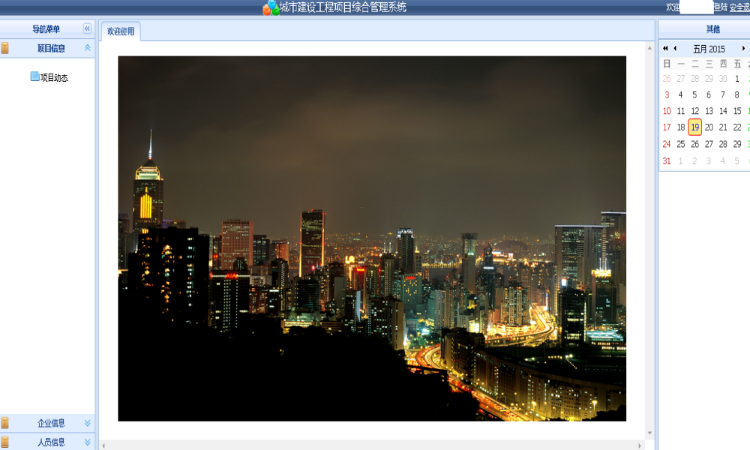Go to previous month in calendar
The image size is (750, 450).
[x=675, y=48]
